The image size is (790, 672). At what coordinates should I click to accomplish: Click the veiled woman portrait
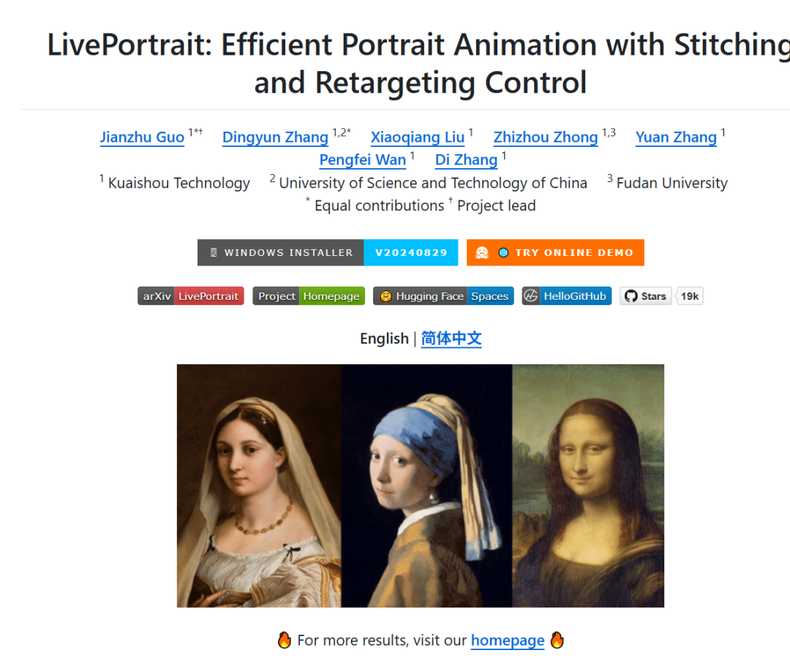pos(259,486)
